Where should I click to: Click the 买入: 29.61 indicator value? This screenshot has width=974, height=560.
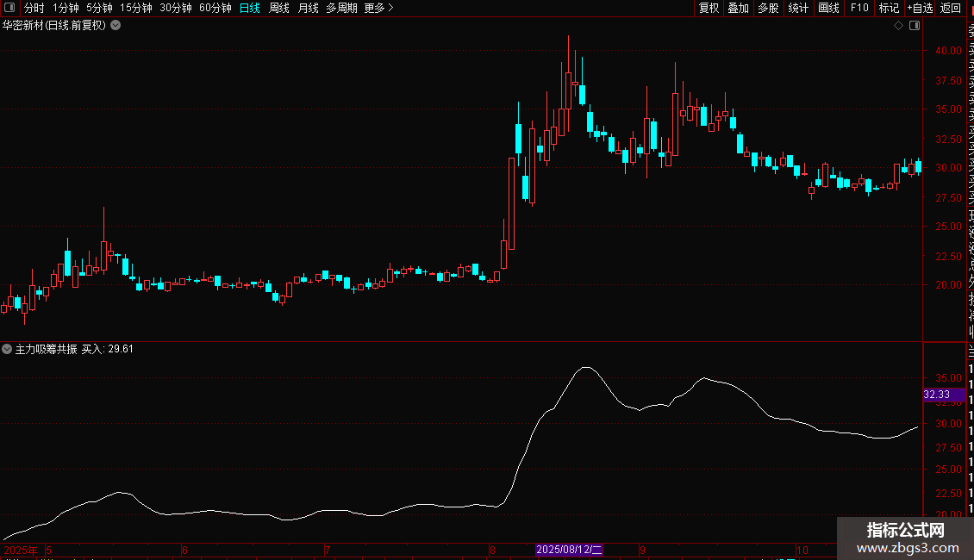[x=108, y=349]
